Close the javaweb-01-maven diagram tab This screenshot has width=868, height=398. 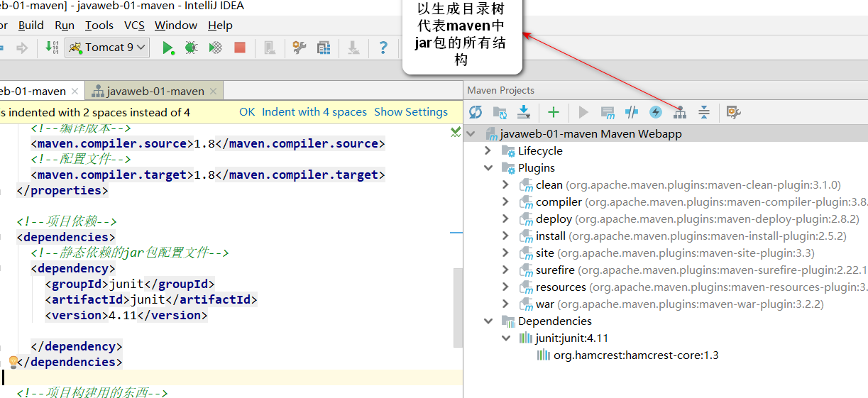pos(214,91)
